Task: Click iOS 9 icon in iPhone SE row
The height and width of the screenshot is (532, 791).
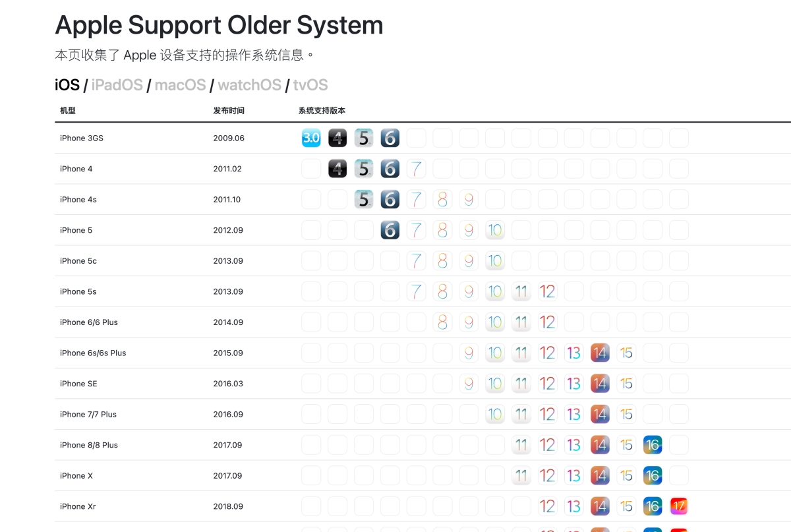Action: (469, 384)
